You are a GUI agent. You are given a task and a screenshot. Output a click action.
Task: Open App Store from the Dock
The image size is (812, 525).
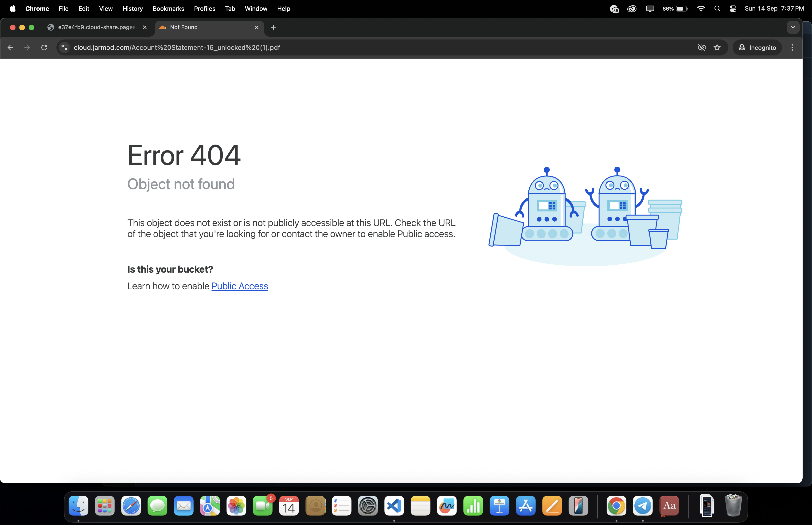tap(526, 505)
